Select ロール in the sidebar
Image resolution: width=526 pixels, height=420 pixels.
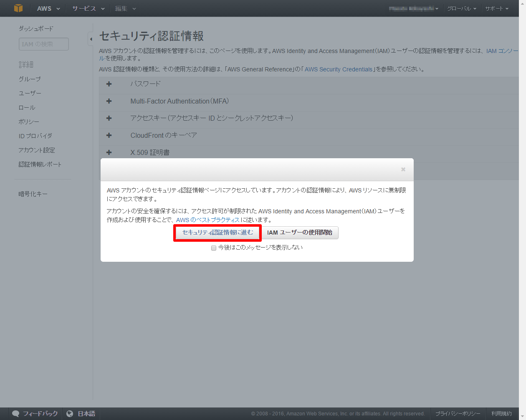tap(27, 107)
